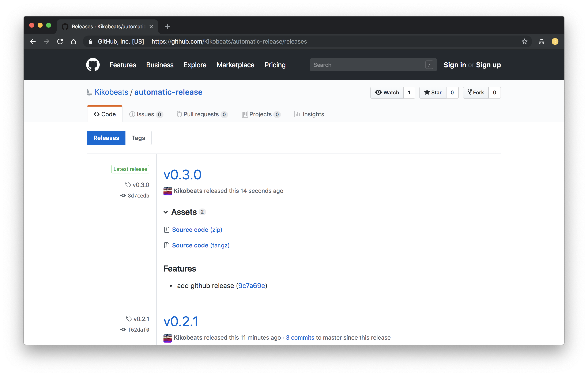The width and height of the screenshot is (588, 376).
Task: Click the v0.3.0 tag icon label
Action: [137, 185]
